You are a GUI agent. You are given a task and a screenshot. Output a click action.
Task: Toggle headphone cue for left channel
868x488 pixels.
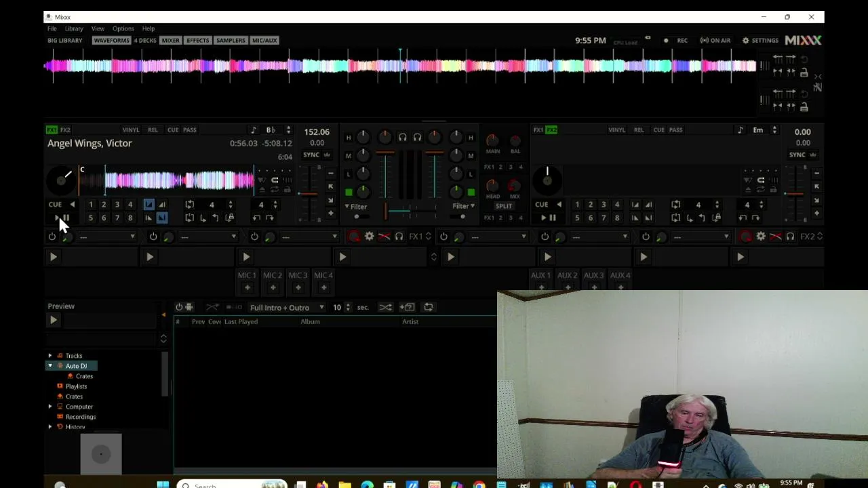[402, 138]
